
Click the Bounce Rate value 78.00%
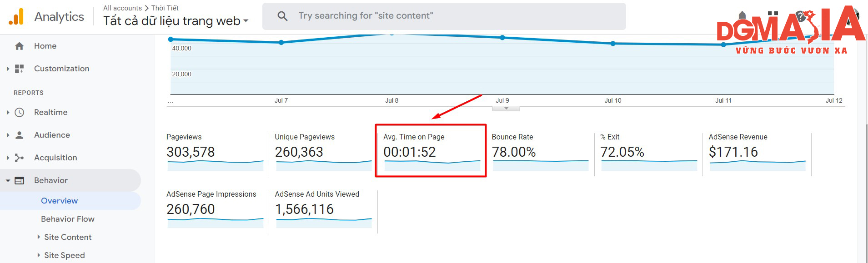coord(514,152)
